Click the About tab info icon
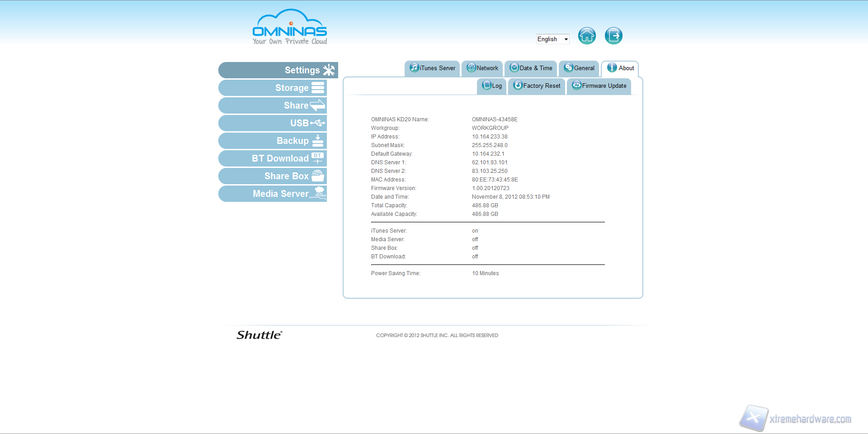Screen dimensions: 868x434 click(612, 68)
